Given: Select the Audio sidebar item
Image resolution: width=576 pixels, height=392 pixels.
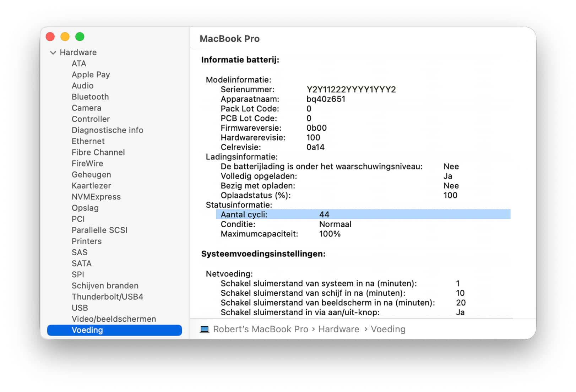Looking at the screenshot, I should (82, 86).
